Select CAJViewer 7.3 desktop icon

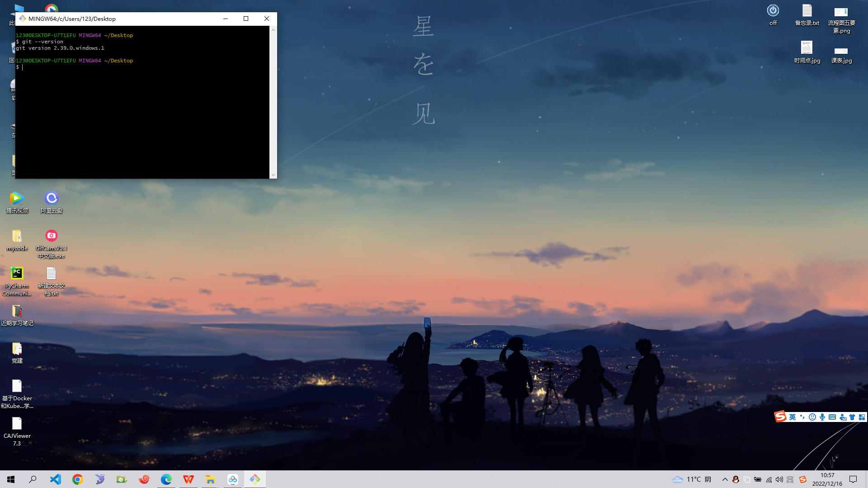pos(17,431)
